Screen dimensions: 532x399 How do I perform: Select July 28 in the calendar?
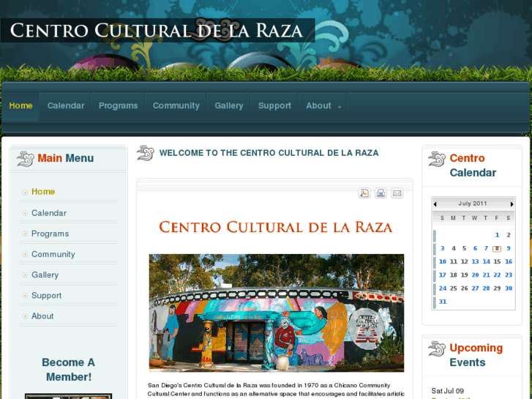(x=486, y=288)
